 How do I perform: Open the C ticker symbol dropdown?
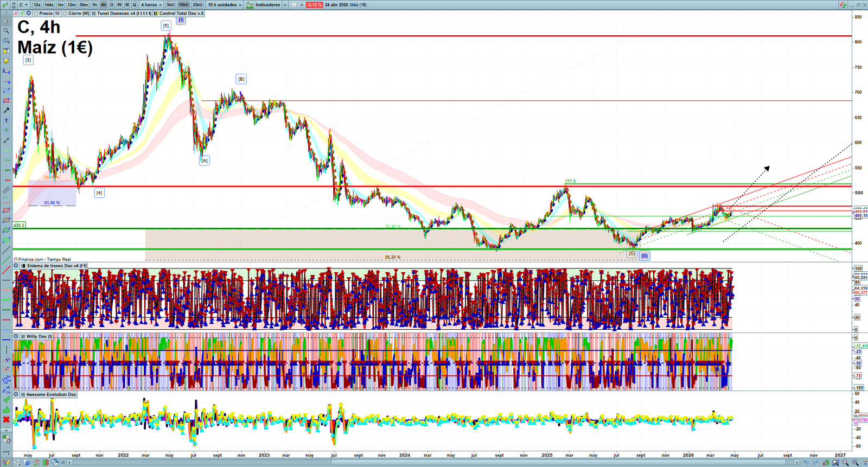(x=23, y=5)
